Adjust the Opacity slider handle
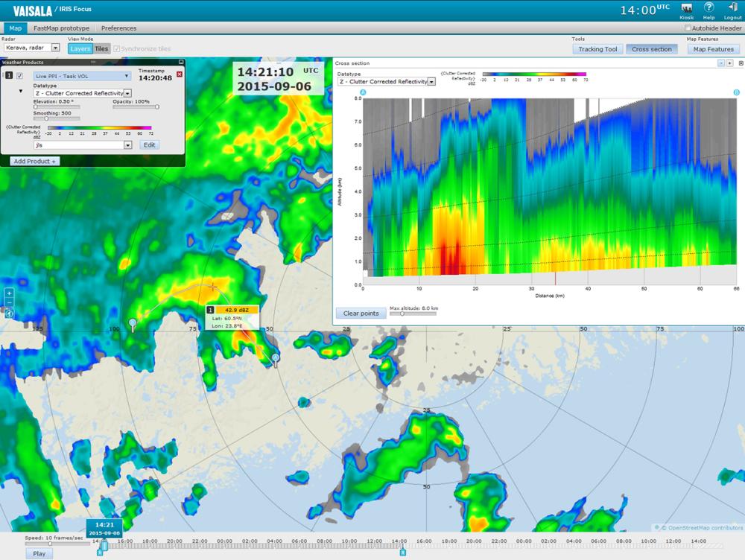The height and width of the screenshot is (560, 745). [156, 106]
